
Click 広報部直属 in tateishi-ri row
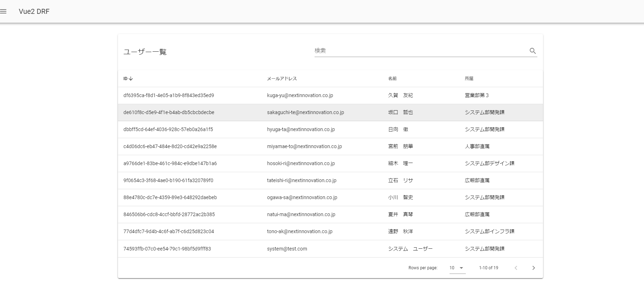(x=477, y=181)
